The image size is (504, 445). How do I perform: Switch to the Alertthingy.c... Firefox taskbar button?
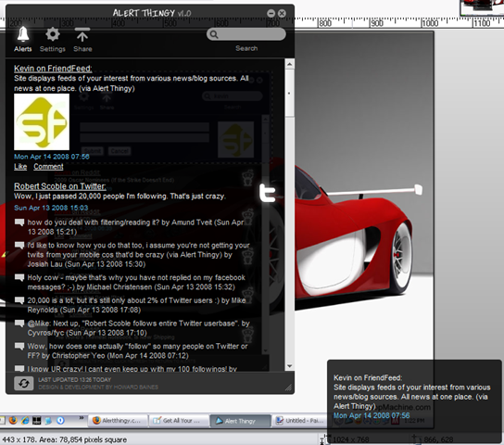point(118,421)
